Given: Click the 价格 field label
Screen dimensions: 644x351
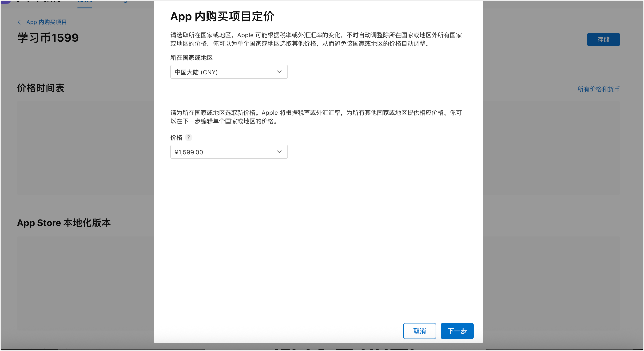Looking at the screenshot, I should pyautogui.click(x=176, y=137).
